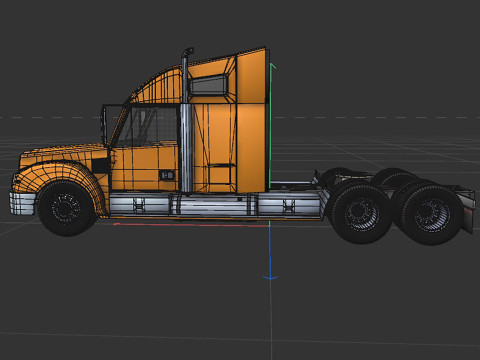Select the truck's side mirror

tap(104, 125)
